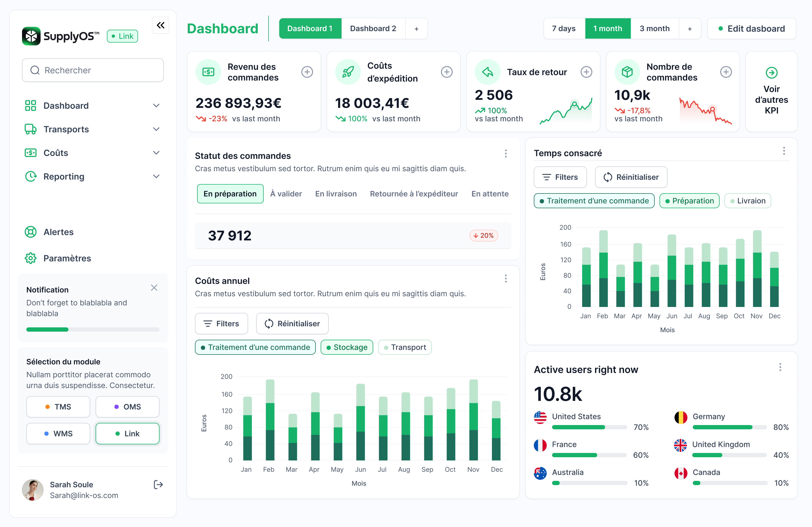Click plus icon on Revenu des commandes card
This screenshot has height=527, width=812.
307,72
